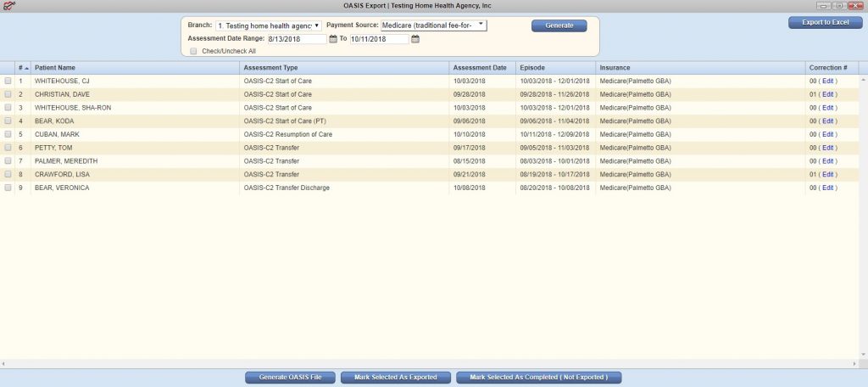Check the BEAR, VERONICA row checkbox
This screenshot has width=868, height=387.
pyautogui.click(x=8, y=188)
